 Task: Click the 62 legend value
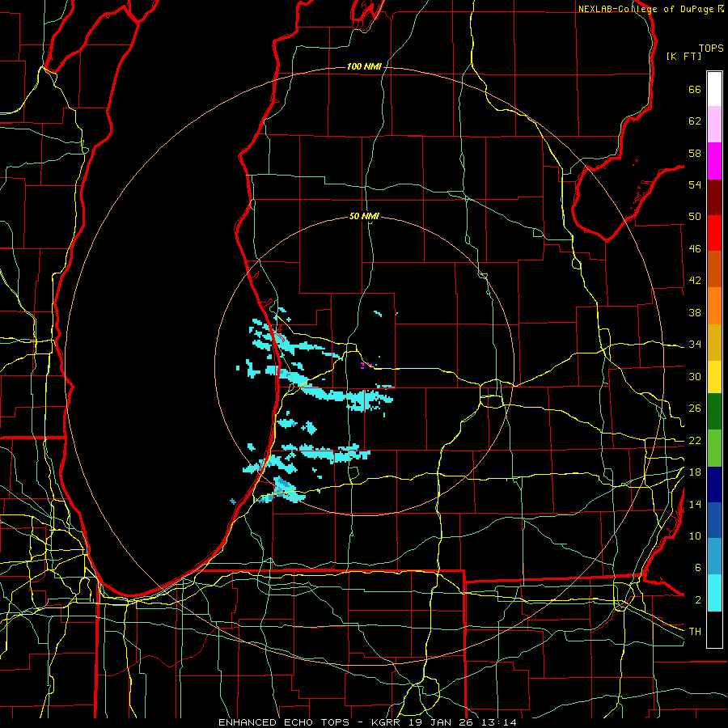(695, 121)
